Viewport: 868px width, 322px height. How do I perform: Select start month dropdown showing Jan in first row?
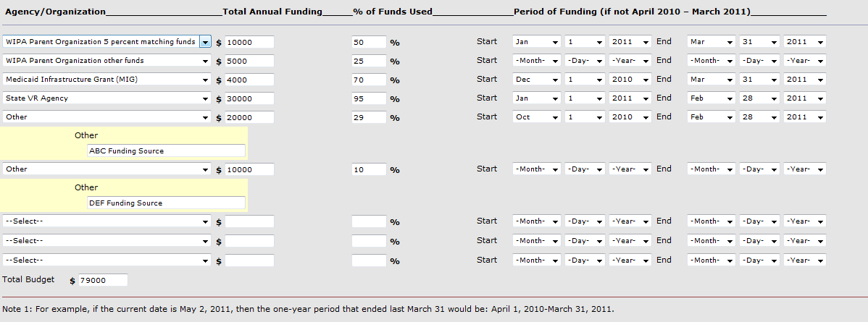[x=537, y=42]
